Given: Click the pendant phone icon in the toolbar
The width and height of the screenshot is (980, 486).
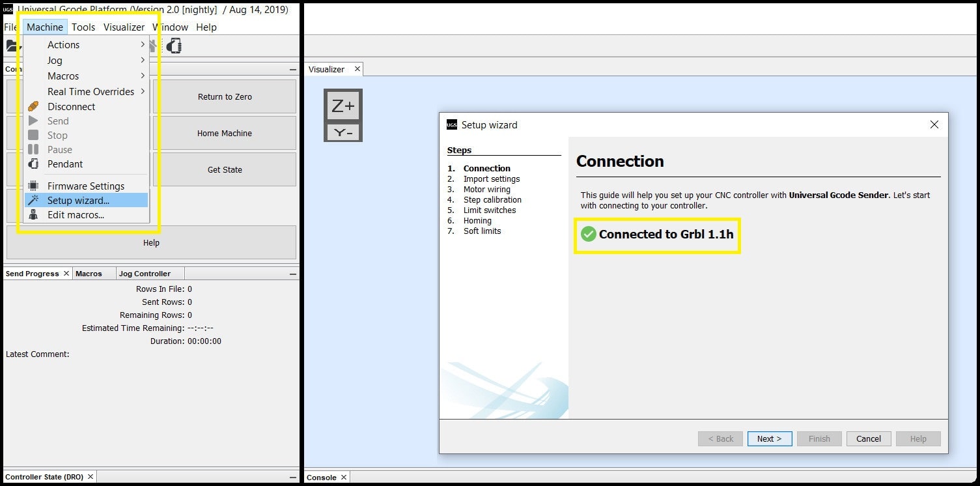Looking at the screenshot, I should [x=174, y=45].
